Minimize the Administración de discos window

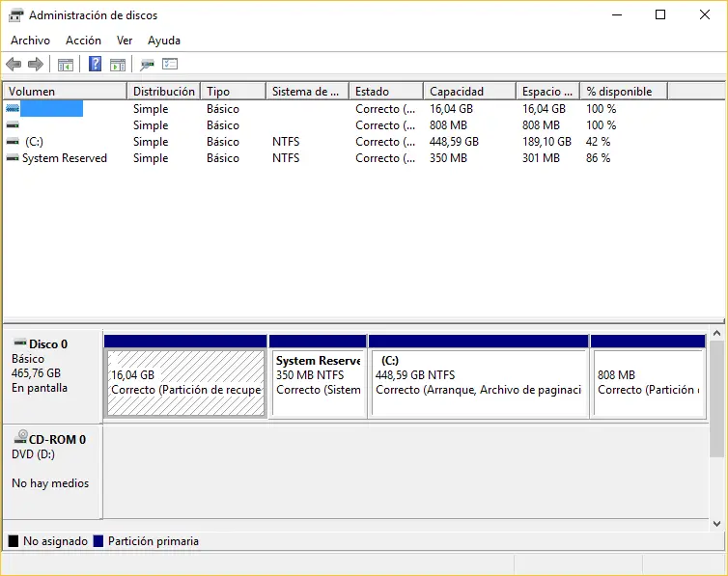[x=617, y=14]
